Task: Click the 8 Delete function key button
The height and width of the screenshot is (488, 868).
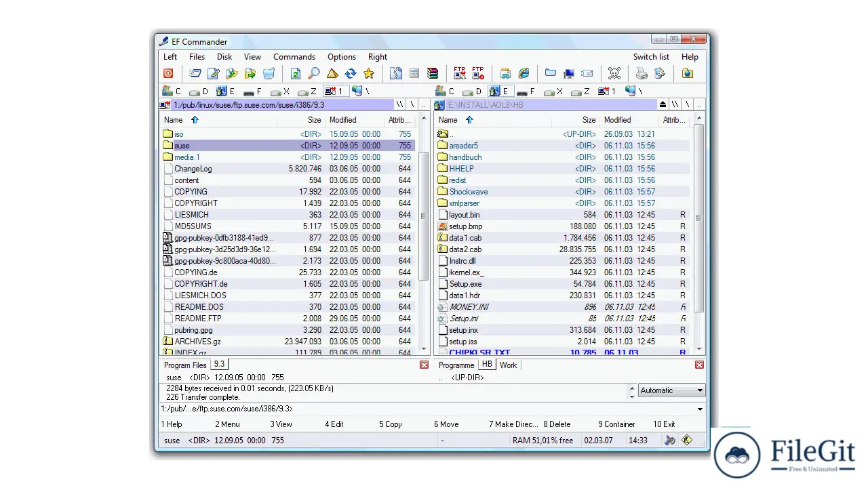Action: [557, 424]
